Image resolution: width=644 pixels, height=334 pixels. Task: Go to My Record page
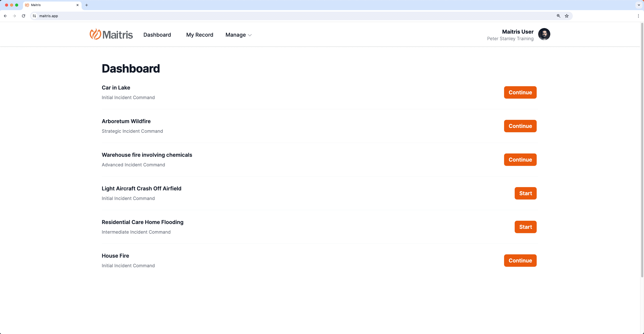tap(200, 35)
